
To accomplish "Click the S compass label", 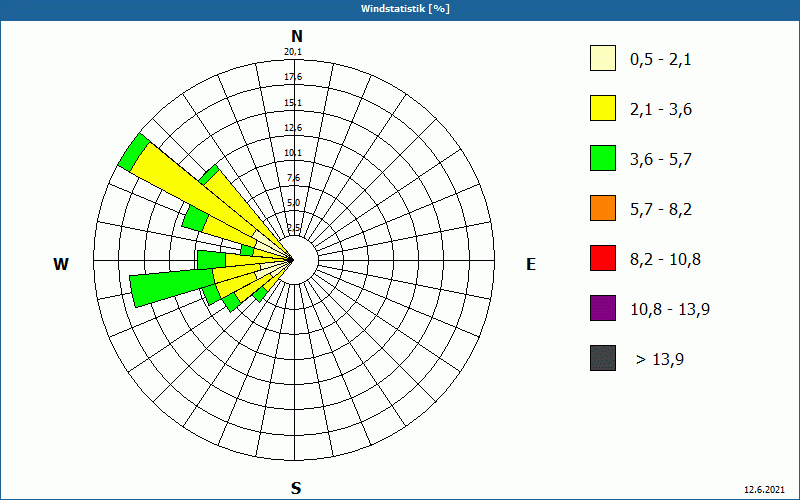I will (296, 488).
